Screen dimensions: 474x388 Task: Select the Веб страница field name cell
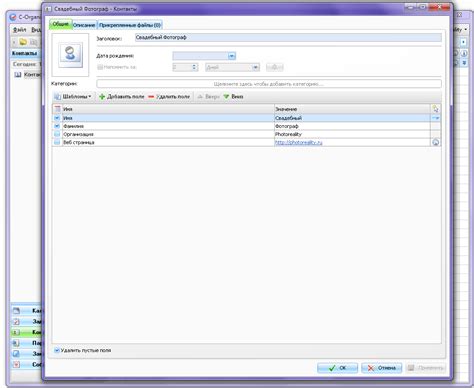point(168,142)
